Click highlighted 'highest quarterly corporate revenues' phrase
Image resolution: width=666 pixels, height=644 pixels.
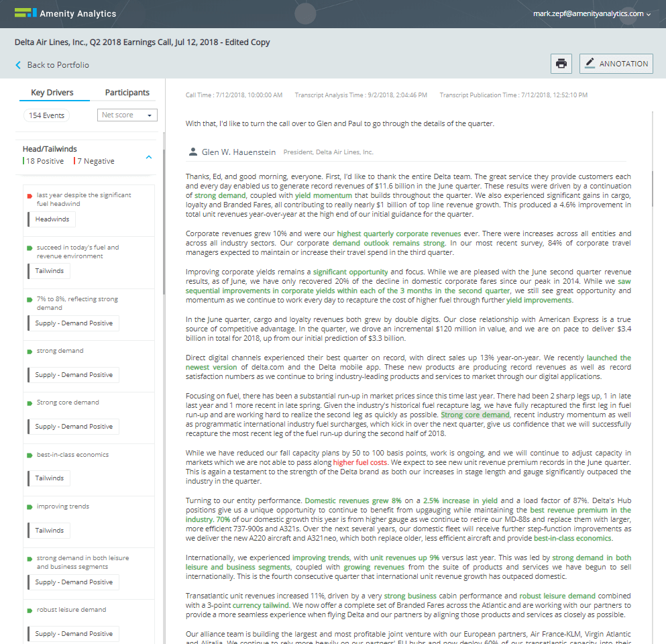399,233
